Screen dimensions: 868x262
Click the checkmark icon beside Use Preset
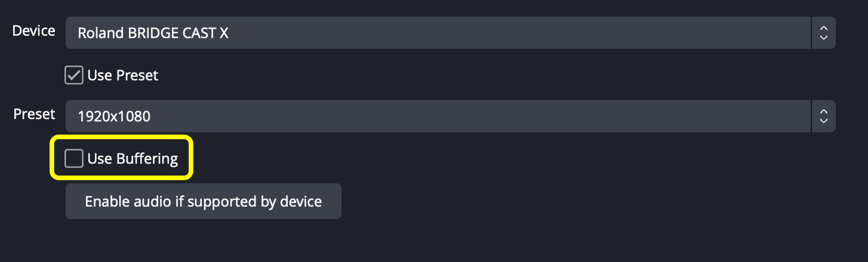click(74, 75)
